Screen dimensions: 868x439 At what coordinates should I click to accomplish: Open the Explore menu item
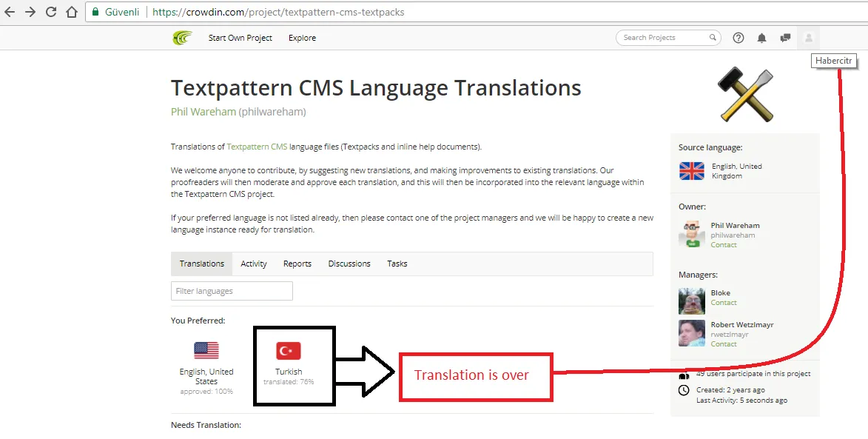tap(302, 38)
